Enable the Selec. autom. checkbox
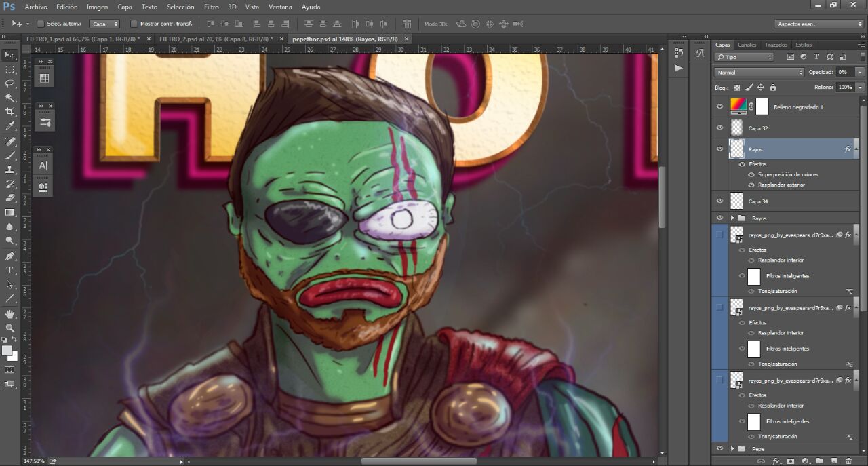Screen dimensions: 868x466 [x=41, y=24]
